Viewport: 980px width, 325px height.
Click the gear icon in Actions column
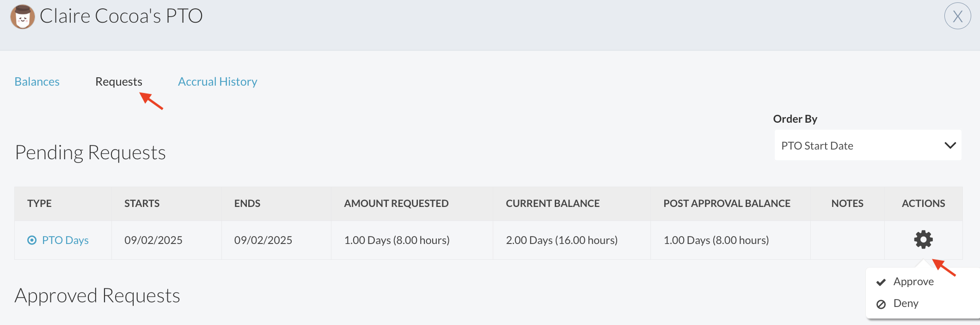[923, 239]
